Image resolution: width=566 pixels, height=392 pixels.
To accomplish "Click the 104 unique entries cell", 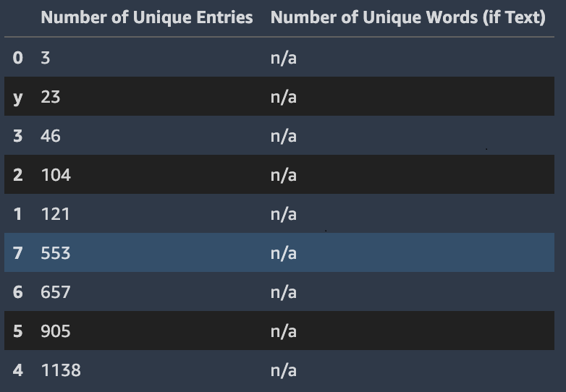I will coord(56,175).
